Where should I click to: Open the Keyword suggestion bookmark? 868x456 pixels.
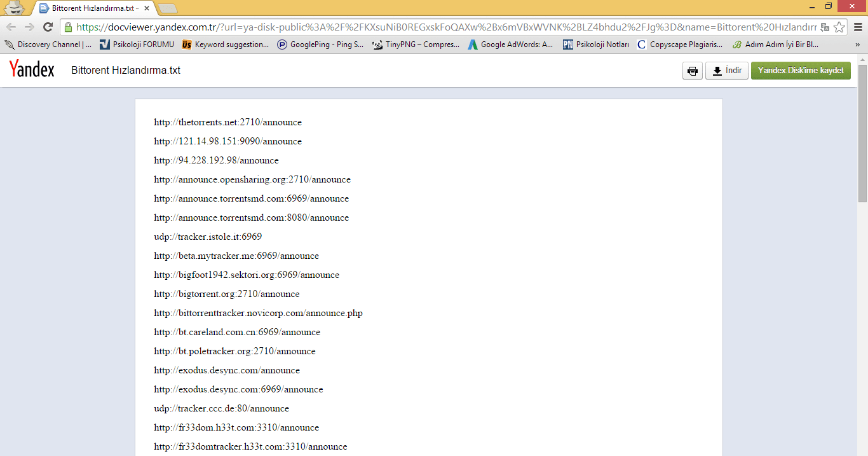(x=226, y=45)
